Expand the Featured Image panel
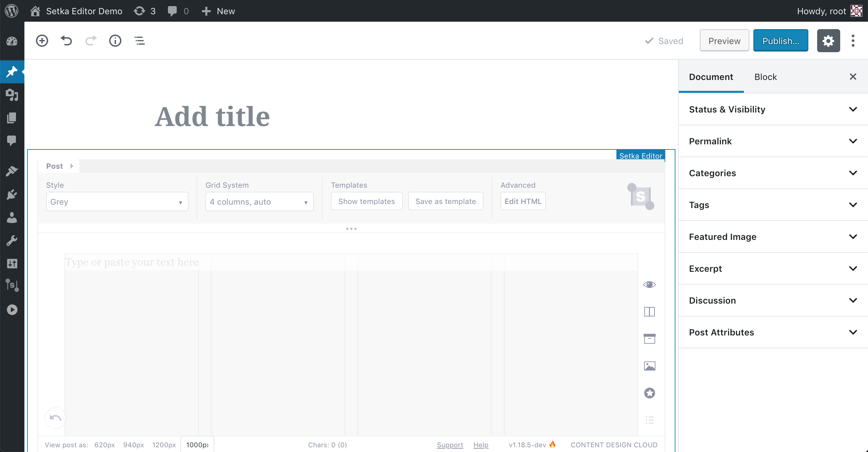 tap(773, 237)
